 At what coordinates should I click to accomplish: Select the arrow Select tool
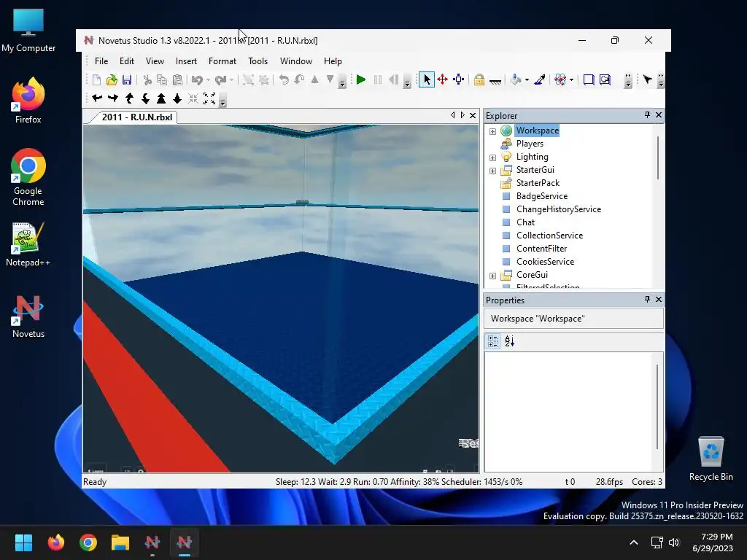click(x=426, y=79)
